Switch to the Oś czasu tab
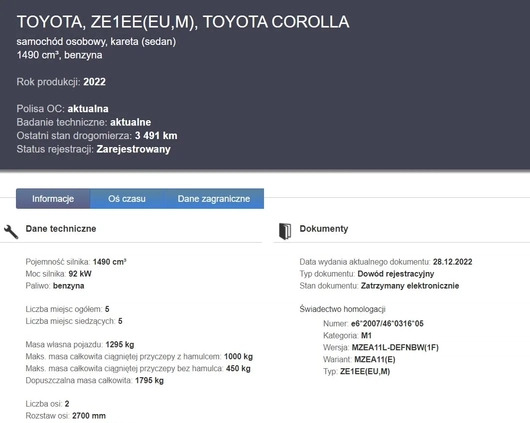This screenshot has width=530, height=423. [127, 199]
